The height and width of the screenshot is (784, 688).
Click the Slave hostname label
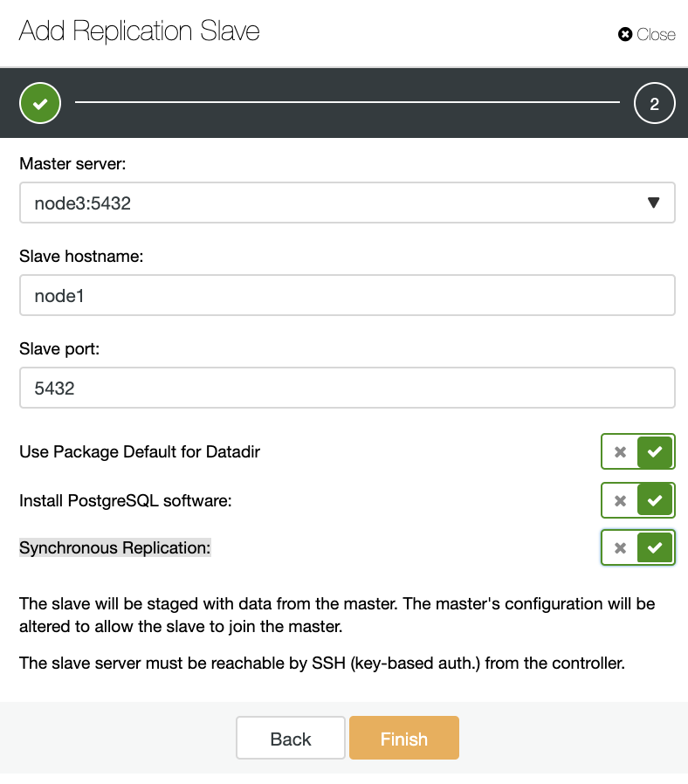81,256
